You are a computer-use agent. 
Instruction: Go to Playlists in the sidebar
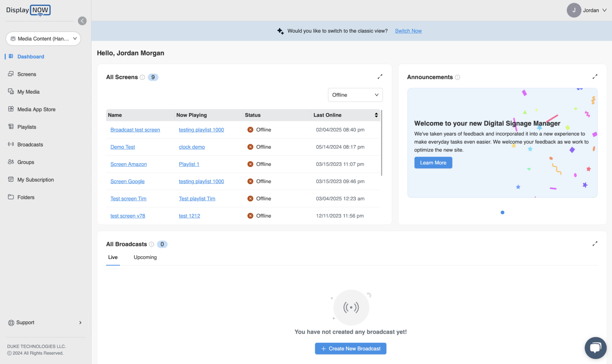[x=27, y=127]
